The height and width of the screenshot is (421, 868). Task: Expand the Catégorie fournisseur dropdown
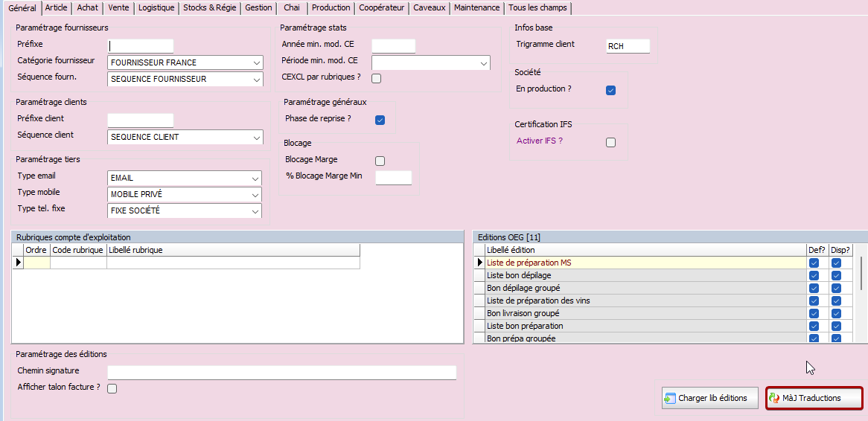point(256,63)
